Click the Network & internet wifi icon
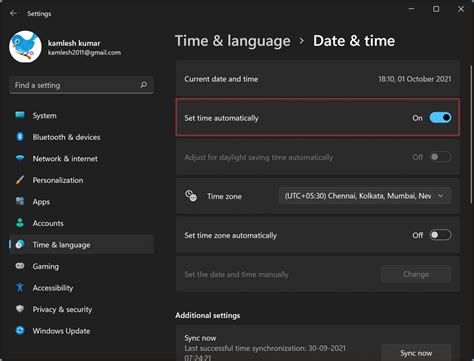This screenshot has height=361, width=474. click(20, 158)
